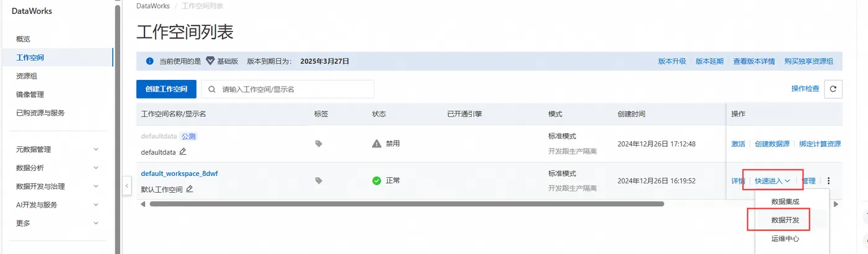Open the default_workspace_8dwf workspace link
868x254 pixels.
click(x=179, y=173)
